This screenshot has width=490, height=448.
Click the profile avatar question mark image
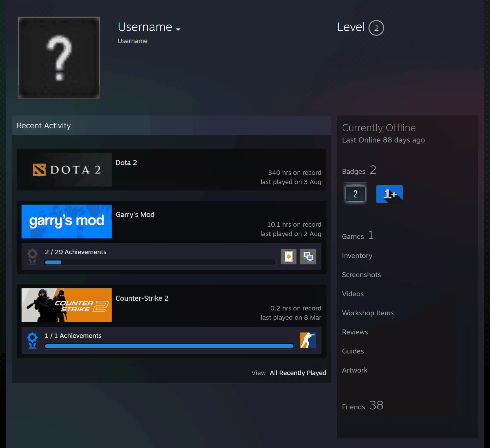click(59, 58)
